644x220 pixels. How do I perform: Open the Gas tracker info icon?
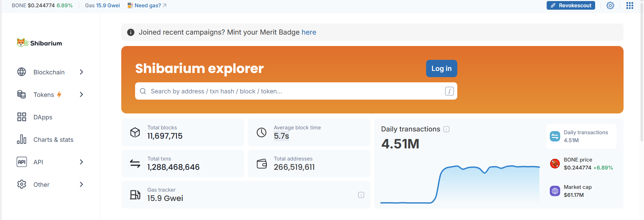[x=361, y=195]
